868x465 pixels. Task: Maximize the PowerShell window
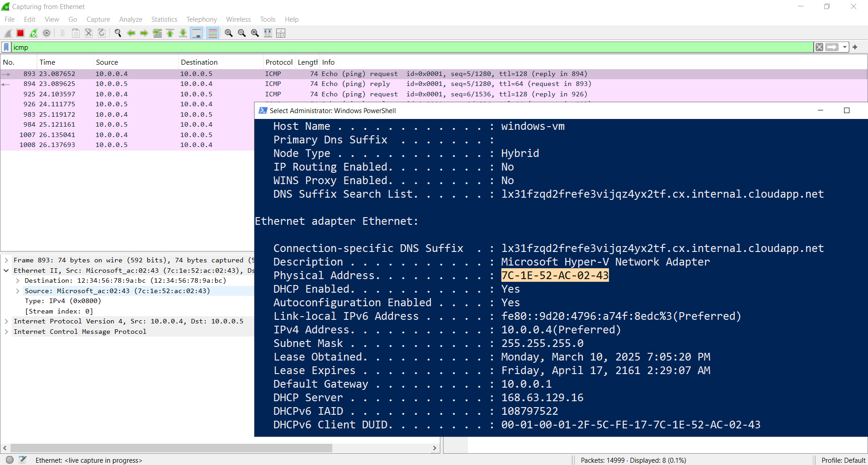pyautogui.click(x=847, y=110)
